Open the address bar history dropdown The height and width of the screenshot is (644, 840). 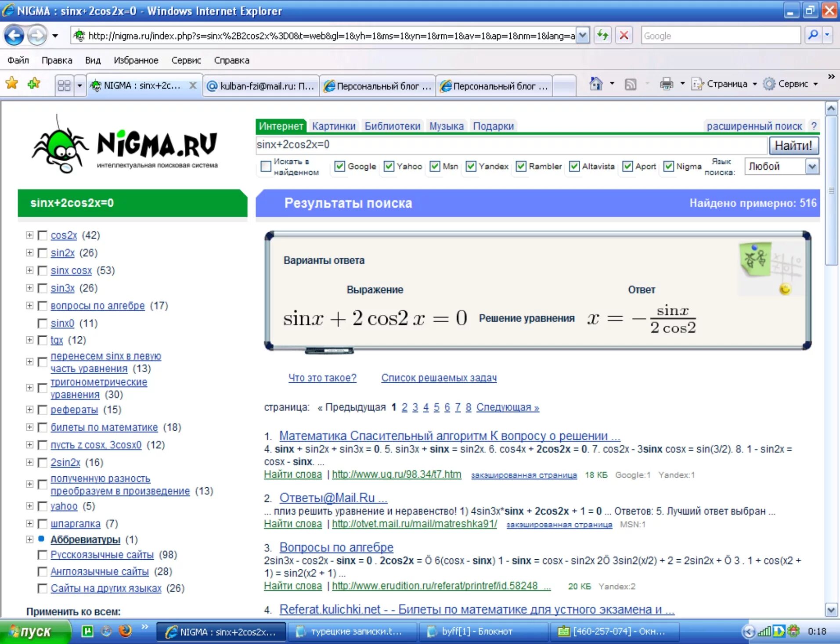(x=582, y=35)
